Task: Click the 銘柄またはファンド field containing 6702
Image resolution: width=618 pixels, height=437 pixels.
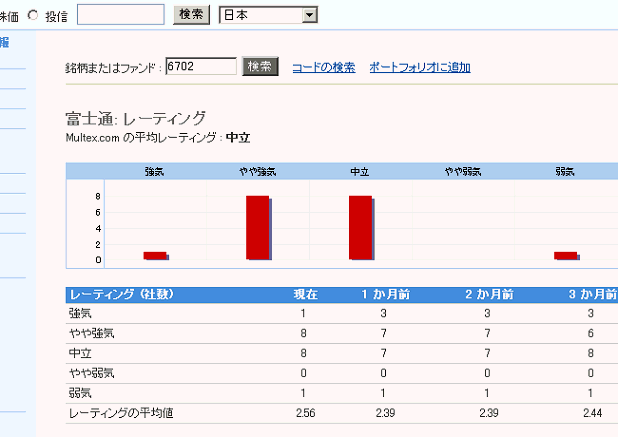Action: 201,66
